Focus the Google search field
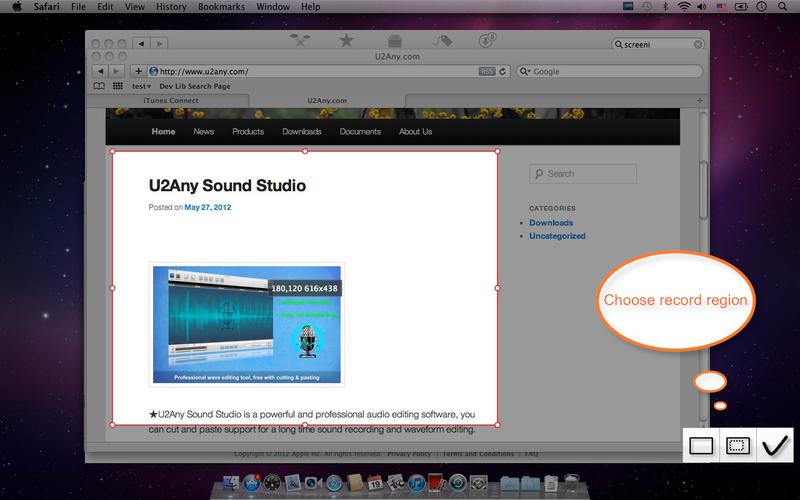The image size is (800, 500). pos(609,71)
